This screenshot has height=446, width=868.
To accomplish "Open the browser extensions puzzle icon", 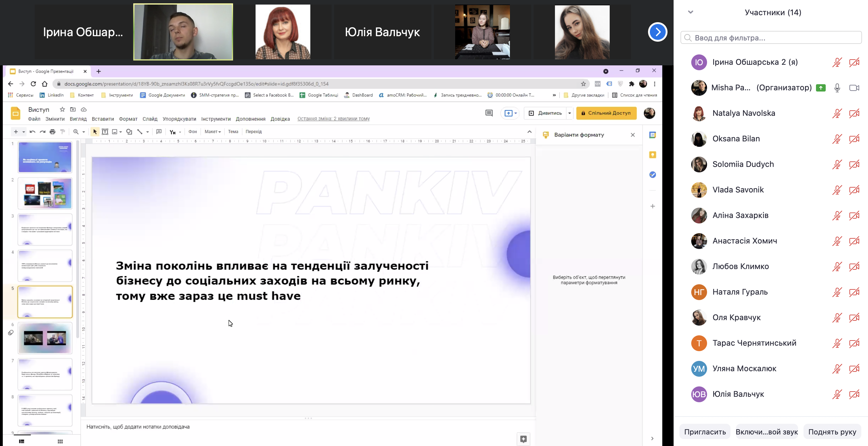I will (x=632, y=84).
